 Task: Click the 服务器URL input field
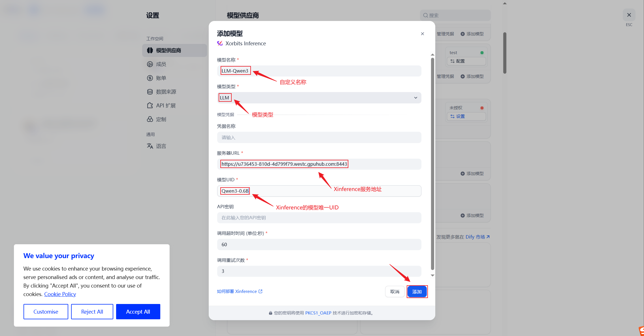(x=319, y=164)
